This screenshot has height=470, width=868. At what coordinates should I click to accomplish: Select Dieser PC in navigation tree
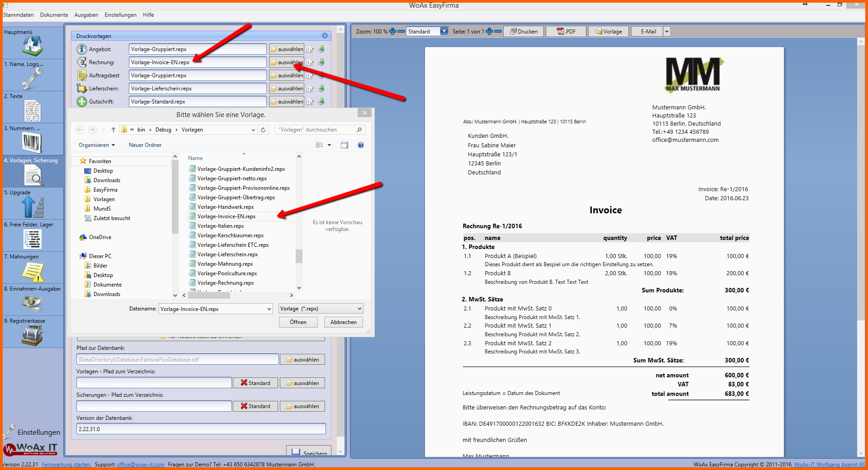click(x=100, y=256)
